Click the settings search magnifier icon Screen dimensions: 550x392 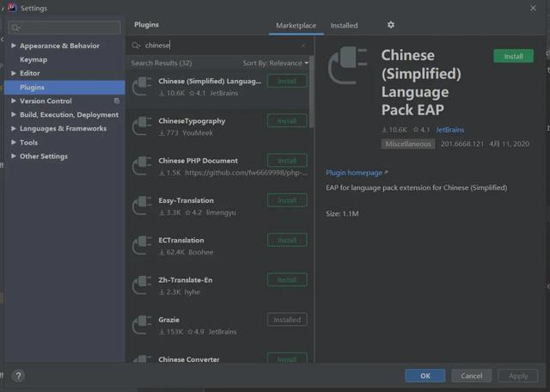[15, 28]
